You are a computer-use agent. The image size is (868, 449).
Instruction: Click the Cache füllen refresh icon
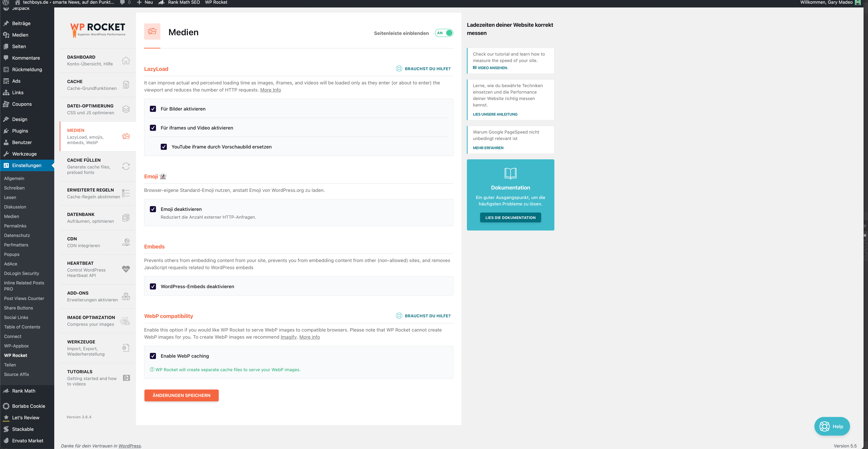pyautogui.click(x=126, y=166)
